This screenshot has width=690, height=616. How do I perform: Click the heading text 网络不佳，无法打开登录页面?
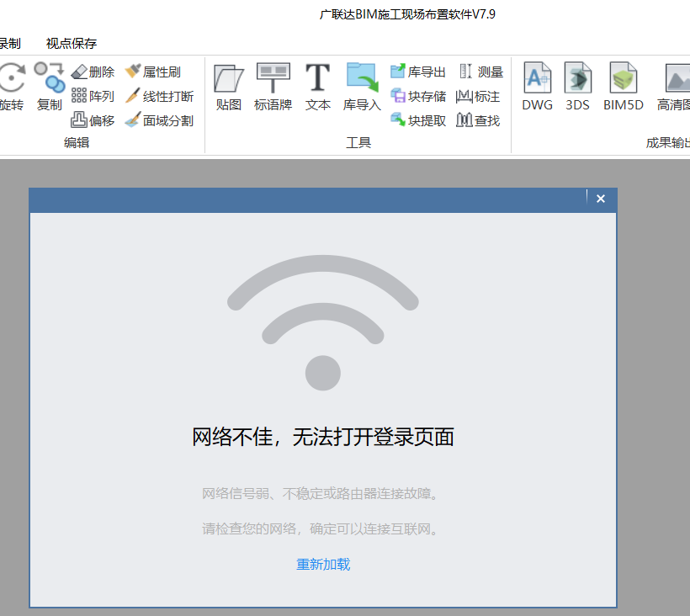(323, 437)
